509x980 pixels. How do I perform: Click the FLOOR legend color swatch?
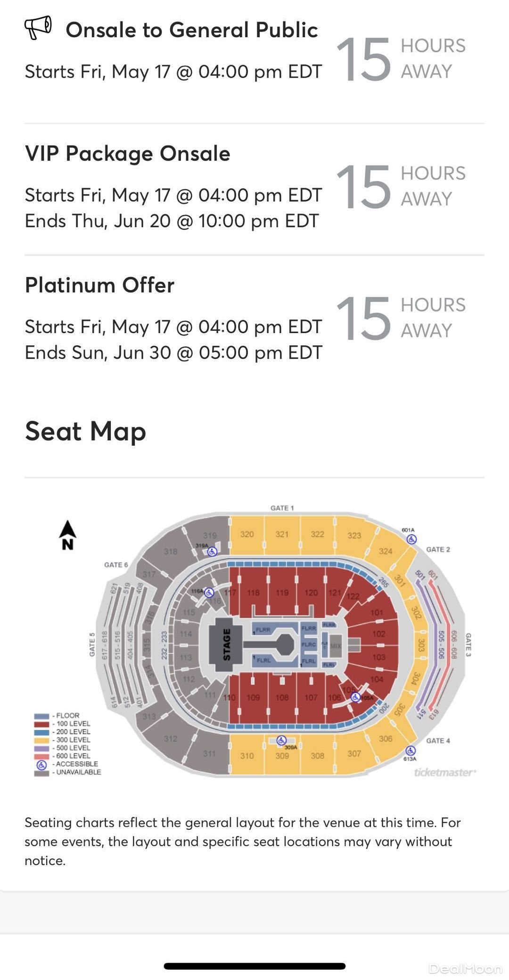coord(41,716)
